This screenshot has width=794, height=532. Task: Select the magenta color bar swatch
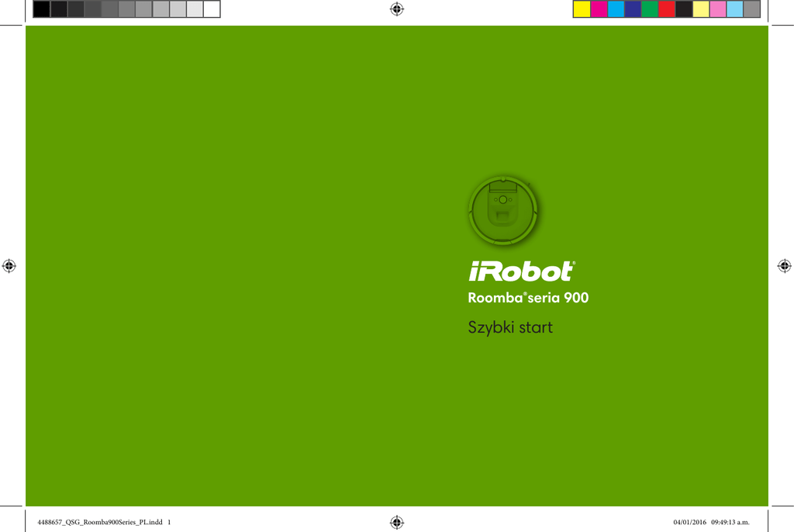(x=599, y=9)
